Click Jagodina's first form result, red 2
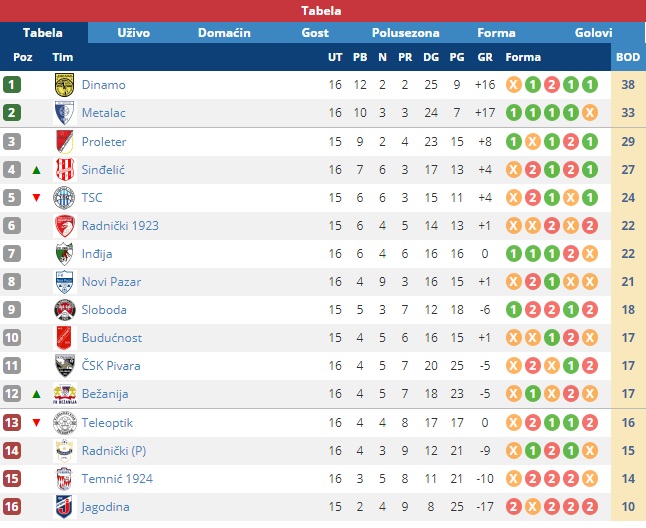 tap(514, 507)
